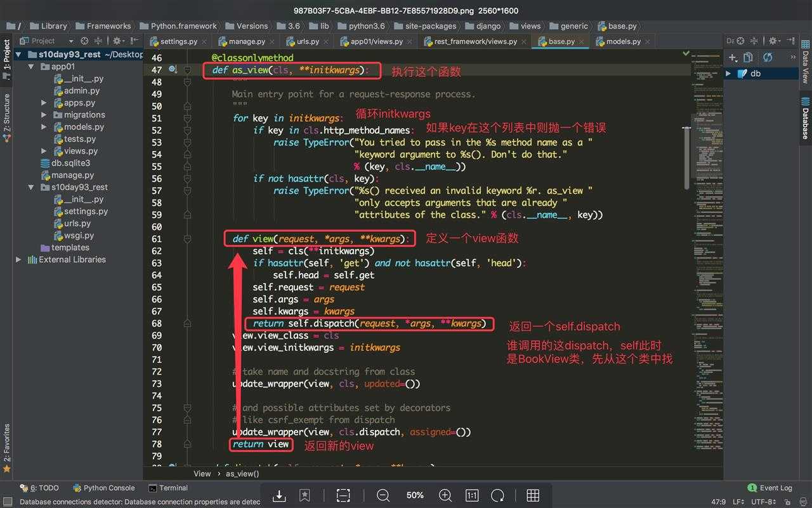
Task: Select tests.py in project tree
Action: pyautogui.click(x=74, y=139)
